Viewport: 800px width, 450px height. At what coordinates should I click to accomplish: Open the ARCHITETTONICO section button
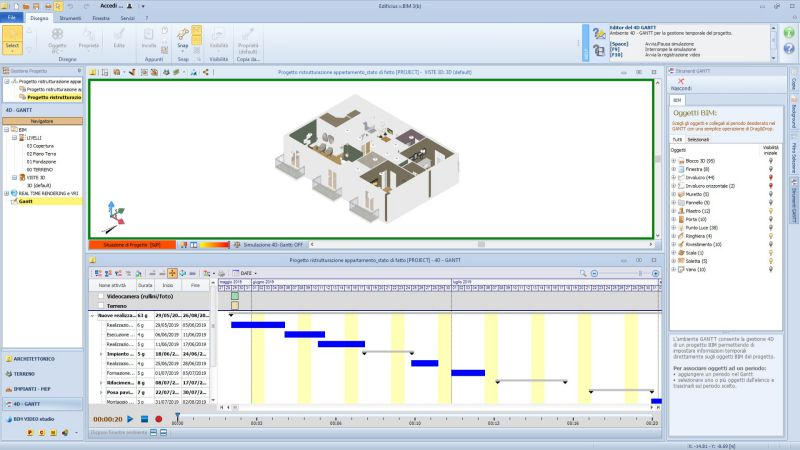click(42, 359)
